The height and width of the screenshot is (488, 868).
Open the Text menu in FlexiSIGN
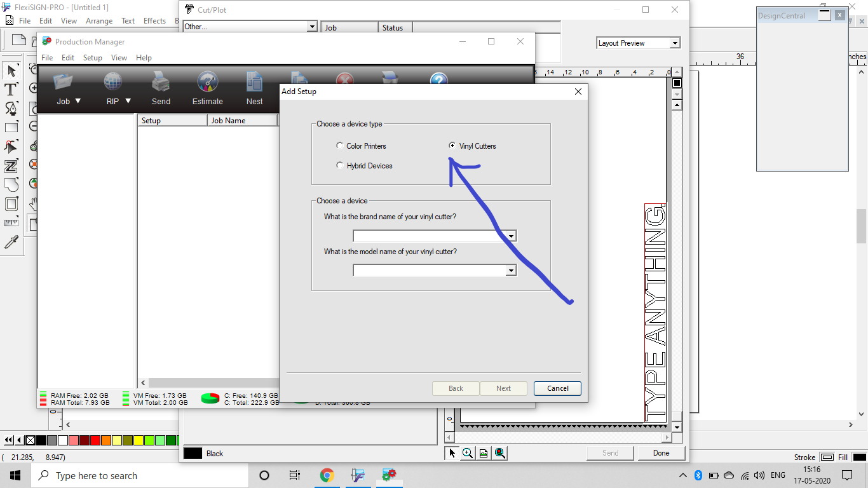128,21
